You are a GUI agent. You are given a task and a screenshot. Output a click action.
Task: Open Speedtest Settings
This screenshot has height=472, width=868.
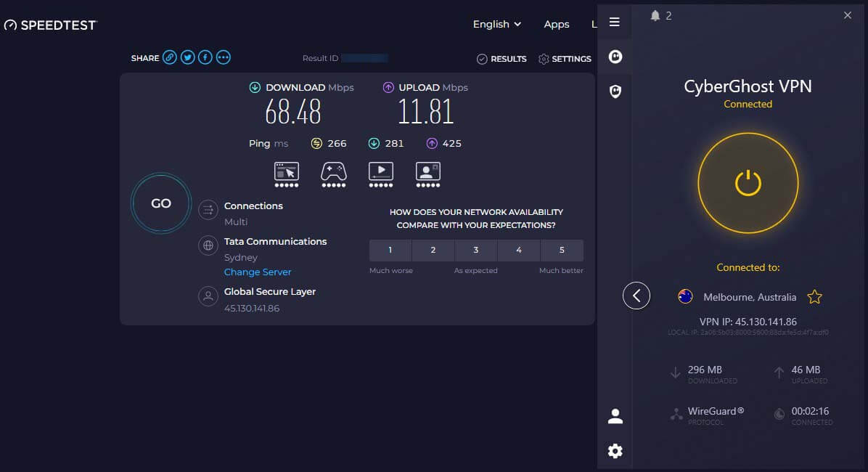(x=565, y=59)
